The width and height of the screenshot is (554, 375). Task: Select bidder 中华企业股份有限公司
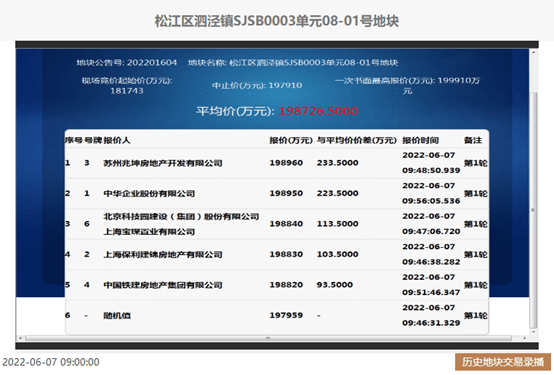(149, 193)
